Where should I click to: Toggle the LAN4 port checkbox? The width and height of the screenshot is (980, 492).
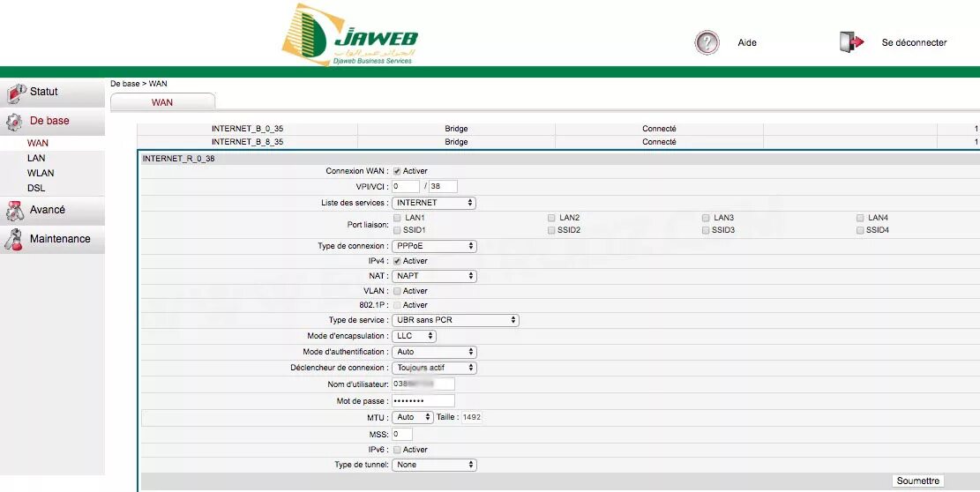[x=860, y=218]
